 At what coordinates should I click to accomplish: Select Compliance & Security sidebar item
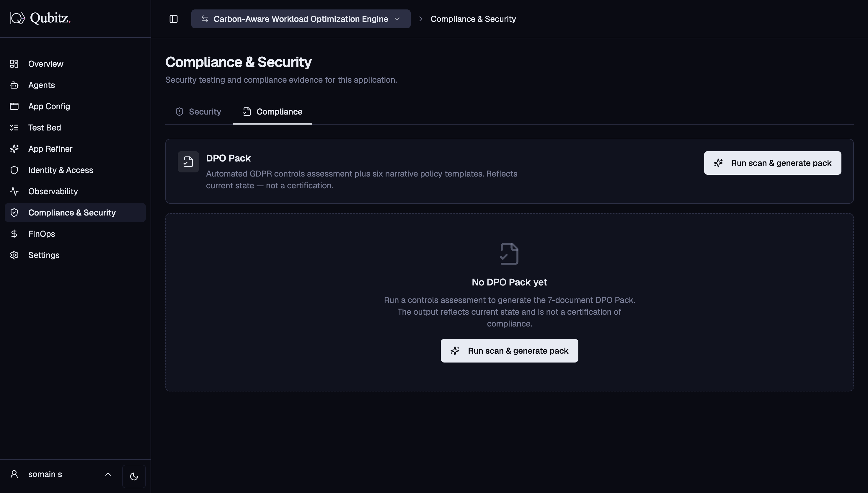click(x=75, y=213)
